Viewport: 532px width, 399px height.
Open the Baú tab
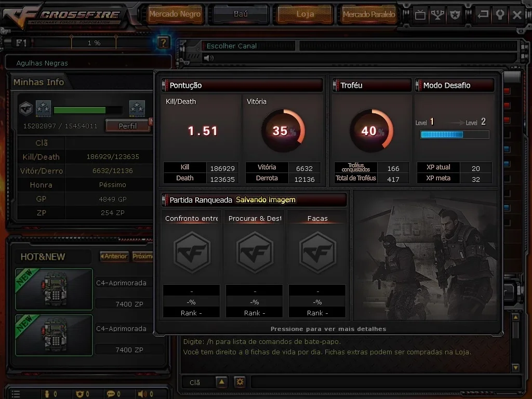click(241, 14)
